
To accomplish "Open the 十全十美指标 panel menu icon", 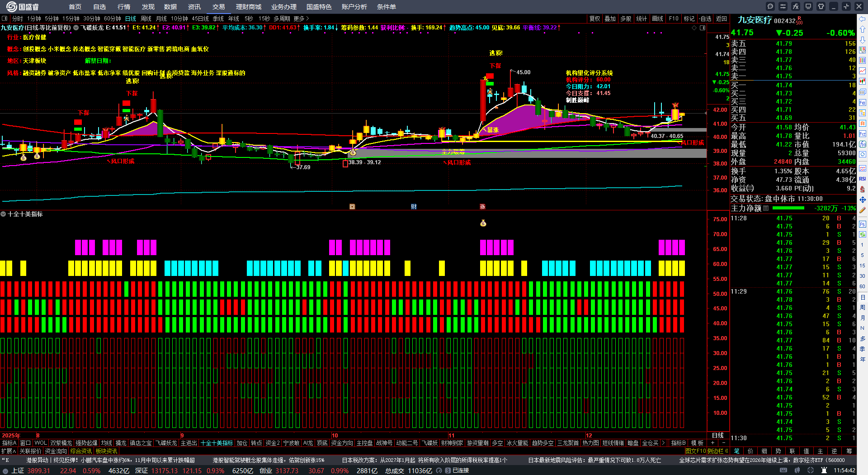I will point(3,214).
